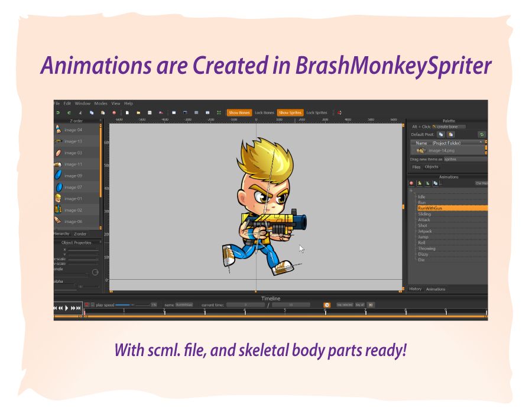Click the animation name field in the timeline

pos(184,305)
